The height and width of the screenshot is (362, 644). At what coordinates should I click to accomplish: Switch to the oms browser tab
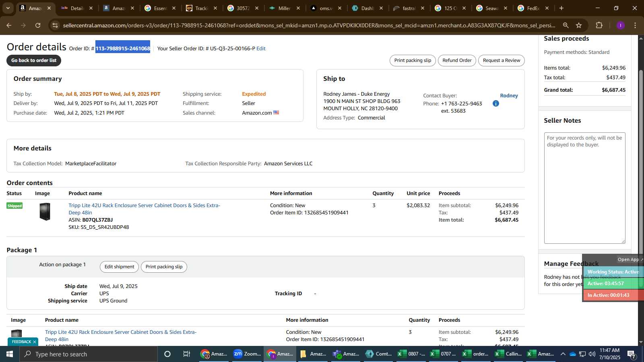coord(326,8)
